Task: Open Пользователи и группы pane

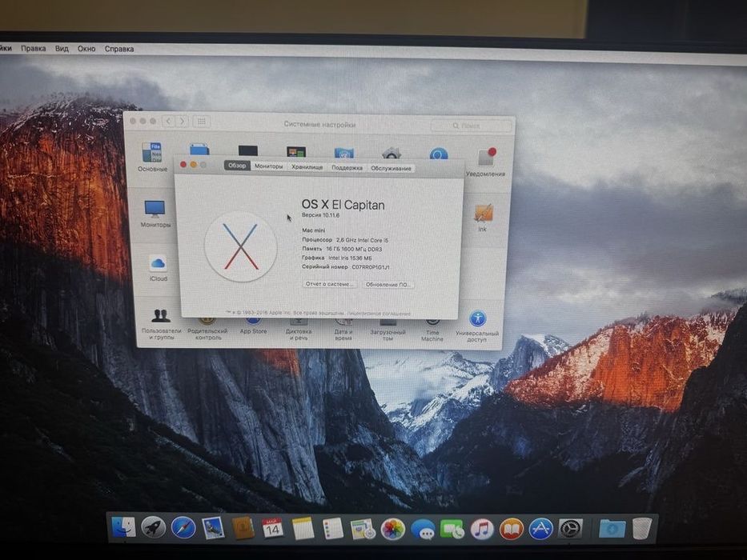Action: pos(161,324)
